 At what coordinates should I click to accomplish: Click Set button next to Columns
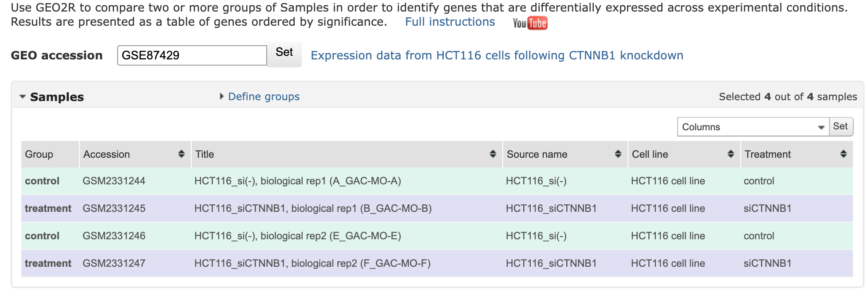840,126
